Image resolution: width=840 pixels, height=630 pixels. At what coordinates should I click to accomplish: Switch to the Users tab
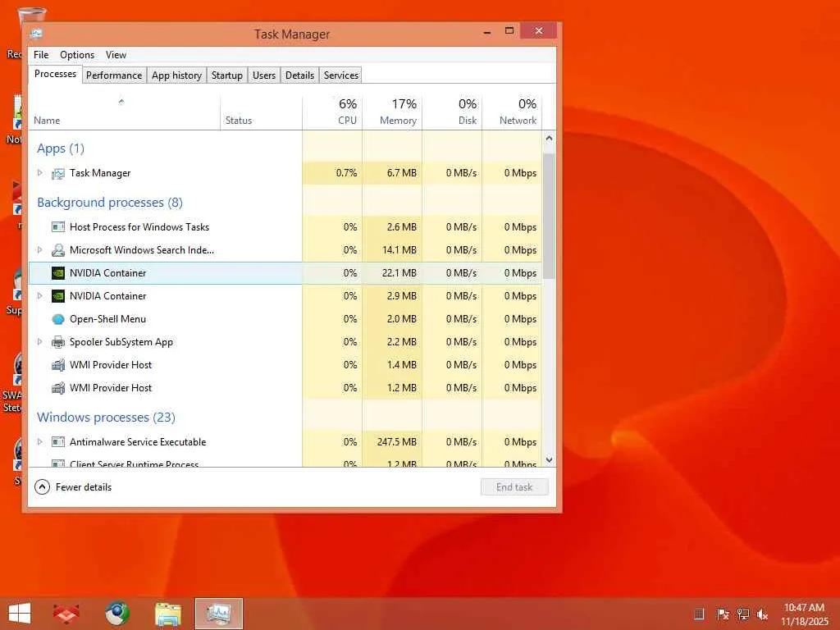coord(264,75)
